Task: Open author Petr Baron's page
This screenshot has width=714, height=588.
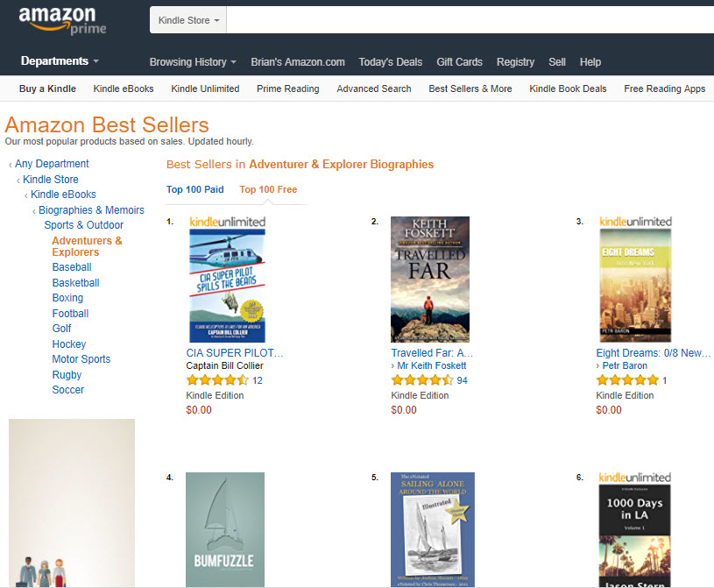Action: [x=625, y=365]
